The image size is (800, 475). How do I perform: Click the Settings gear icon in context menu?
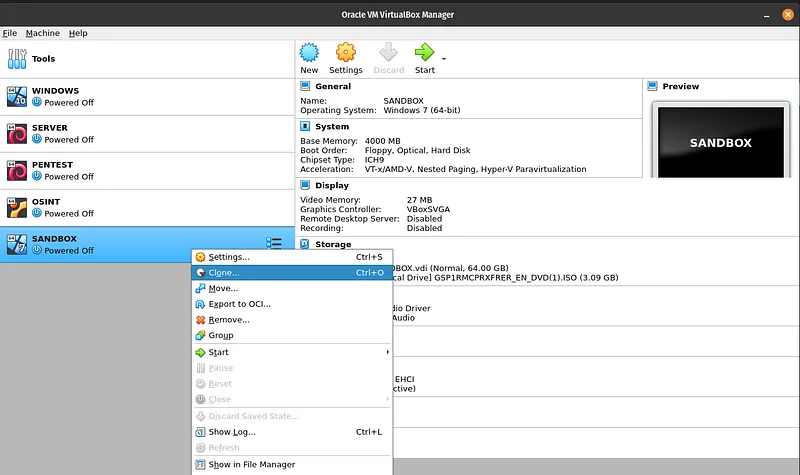pyautogui.click(x=201, y=257)
